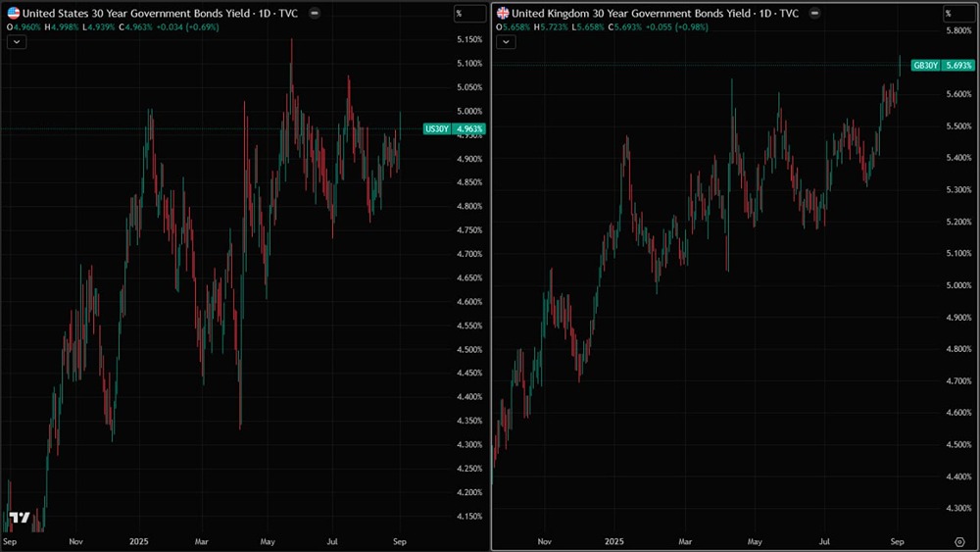Click the 5.800% level on UK price axis
Viewport: 980px width, 552px height.
click(x=958, y=30)
